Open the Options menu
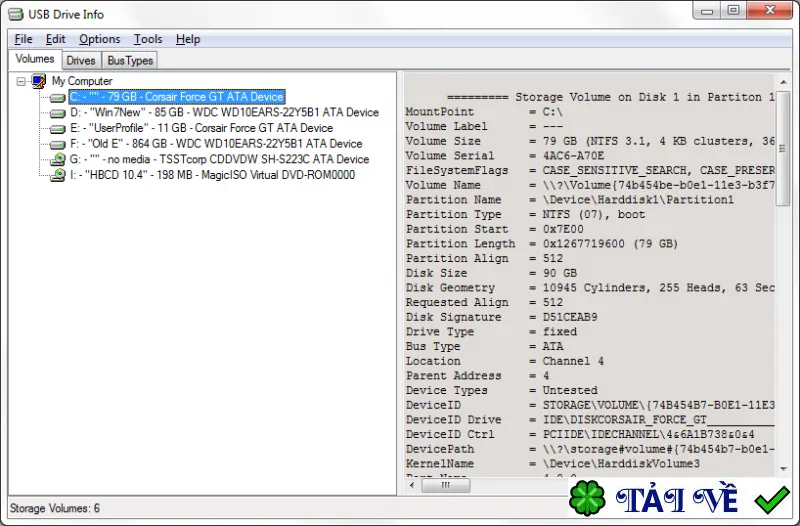Image resolution: width=800 pixels, height=526 pixels. [99, 39]
